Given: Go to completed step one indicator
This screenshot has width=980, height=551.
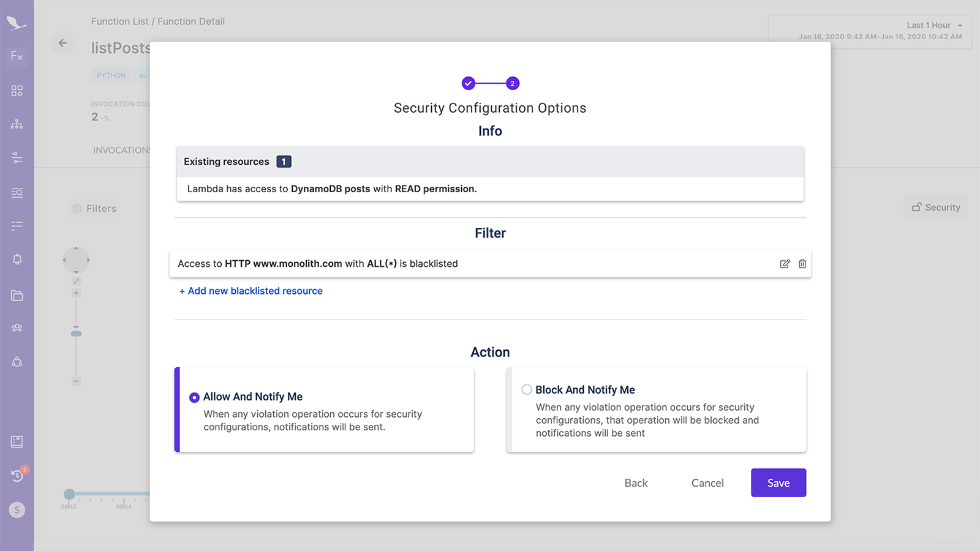Looking at the screenshot, I should 469,83.
